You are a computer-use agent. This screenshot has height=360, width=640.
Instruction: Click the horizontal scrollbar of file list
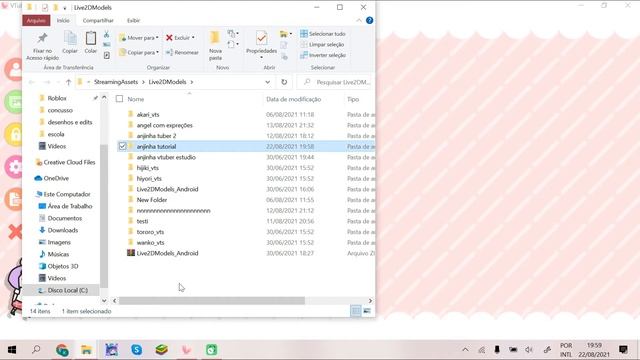tap(211, 301)
